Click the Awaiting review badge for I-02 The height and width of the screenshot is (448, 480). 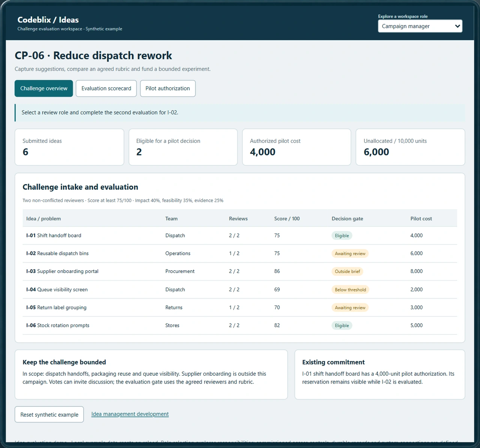[x=350, y=253]
